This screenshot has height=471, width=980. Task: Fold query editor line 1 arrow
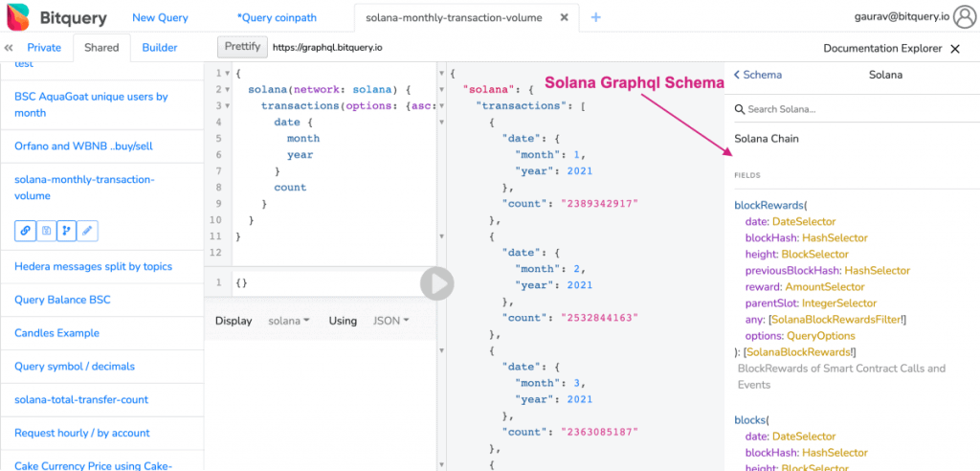[227, 73]
